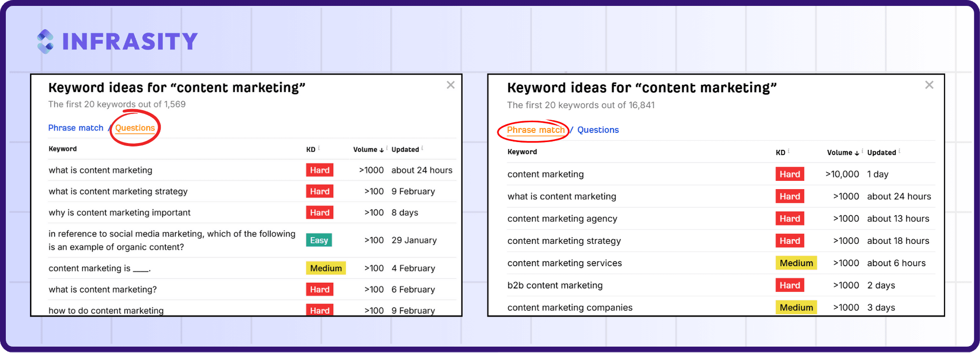This screenshot has height=353, width=980.
Task: Sort by Updated column in right panel
Action: (882, 153)
